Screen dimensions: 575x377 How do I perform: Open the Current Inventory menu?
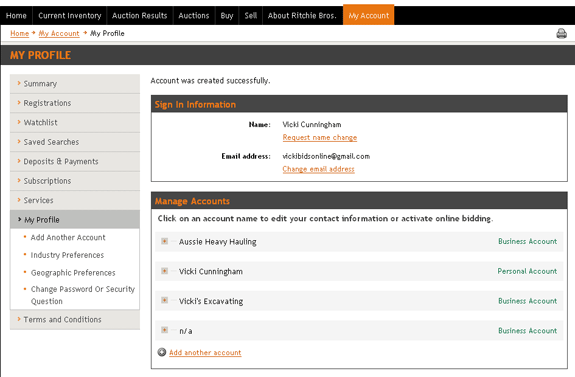click(70, 15)
